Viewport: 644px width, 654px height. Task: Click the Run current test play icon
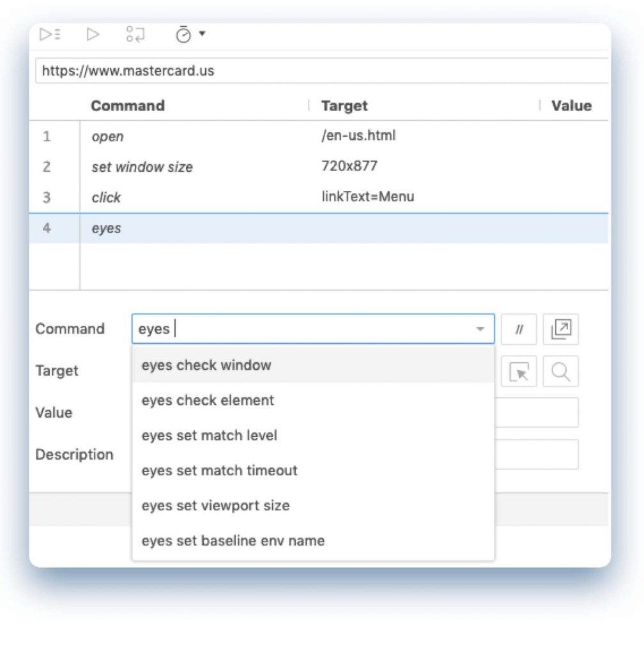pyautogui.click(x=93, y=34)
